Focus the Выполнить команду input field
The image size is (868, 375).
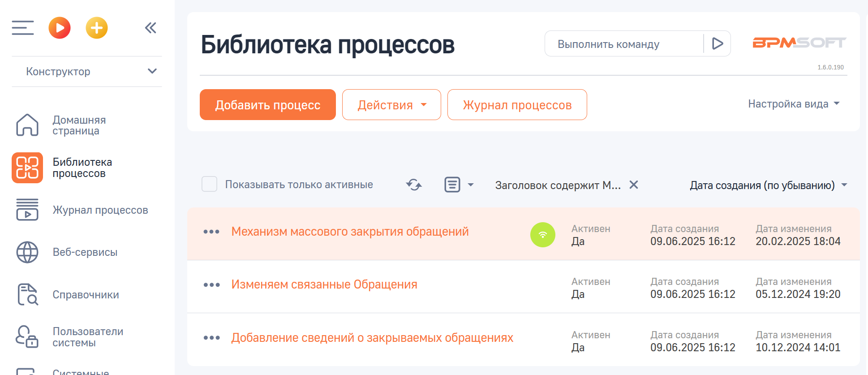(x=624, y=44)
